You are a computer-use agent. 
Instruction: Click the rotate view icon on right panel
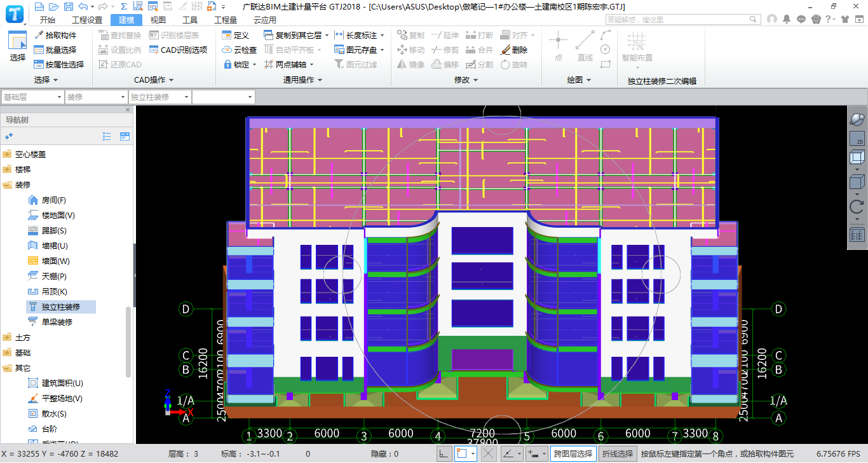click(857, 206)
